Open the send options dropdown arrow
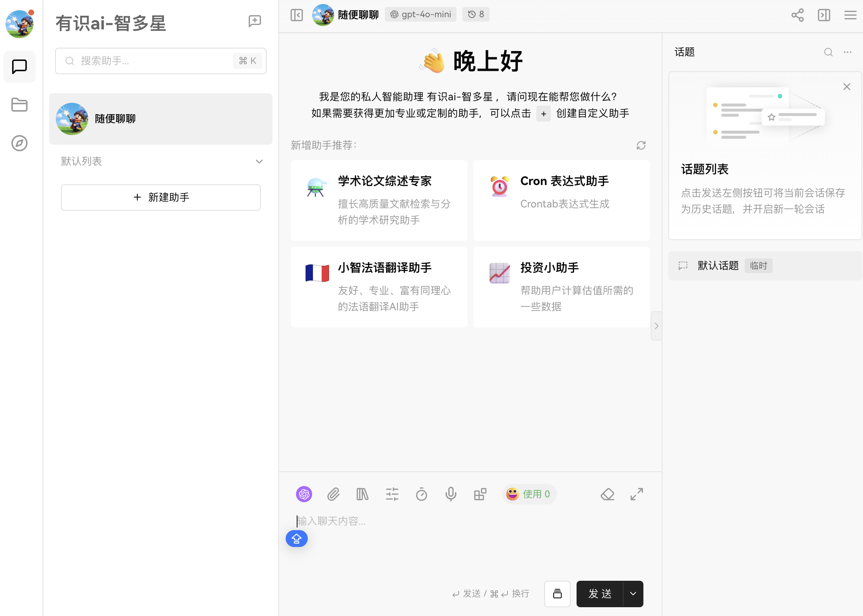This screenshot has width=863, height=616. (633, 594)
